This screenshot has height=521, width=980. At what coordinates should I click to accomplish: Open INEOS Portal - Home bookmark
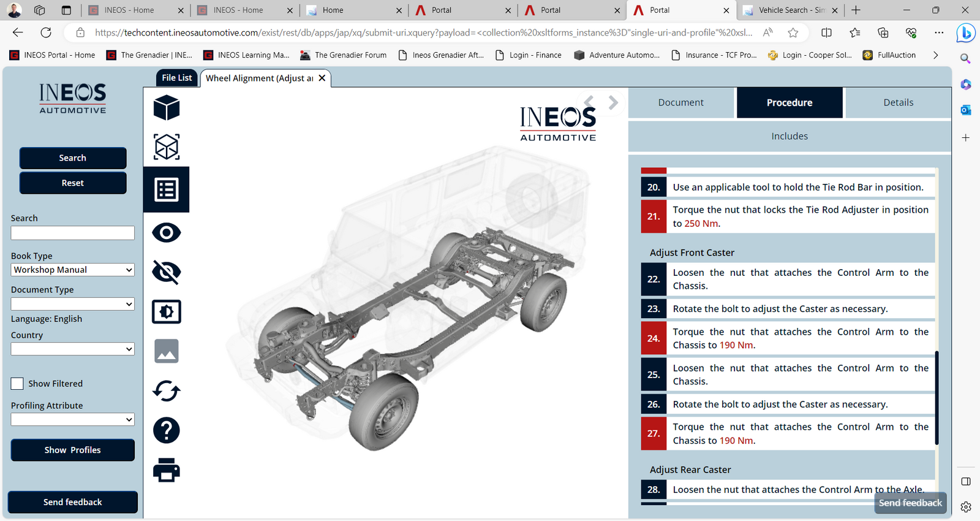(x=53, y=55)
